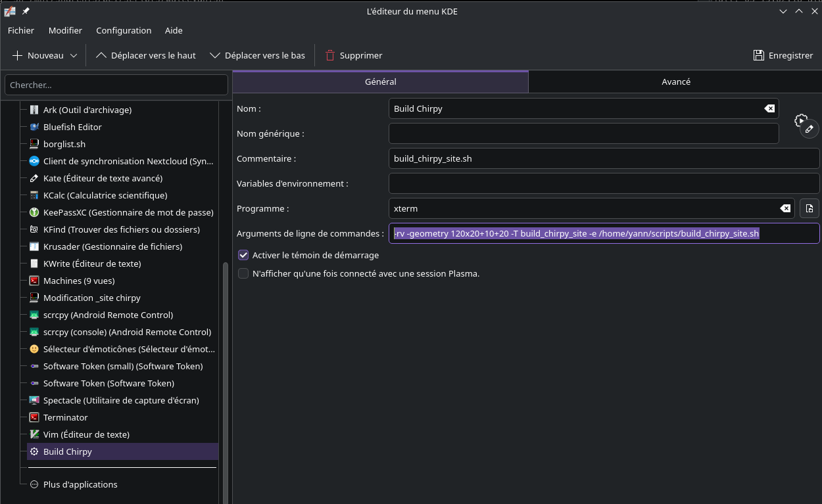Open the Configuration menu
822x504 pixels.
coord(124,30)
